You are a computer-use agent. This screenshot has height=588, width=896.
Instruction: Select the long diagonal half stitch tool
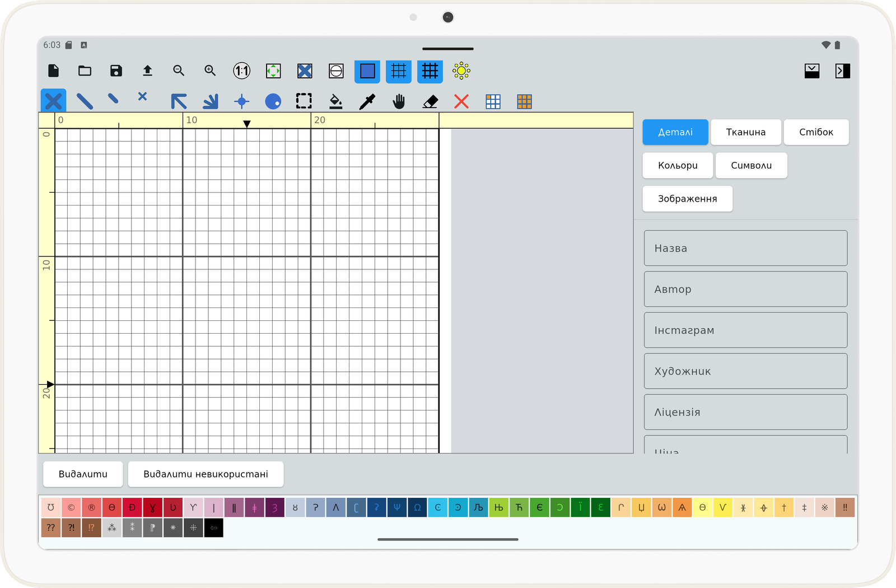pos(85,101)
